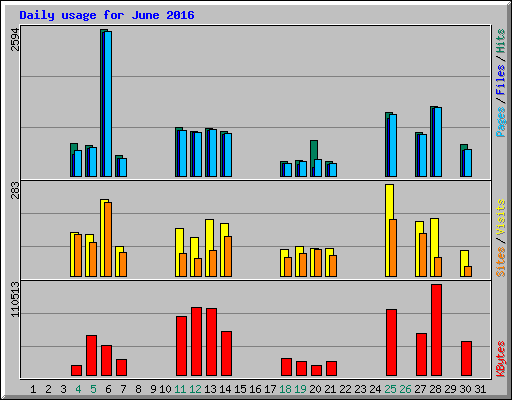Click the 2594 axis maximum label
The image size is (512, 400).
[x=15, y=40]
